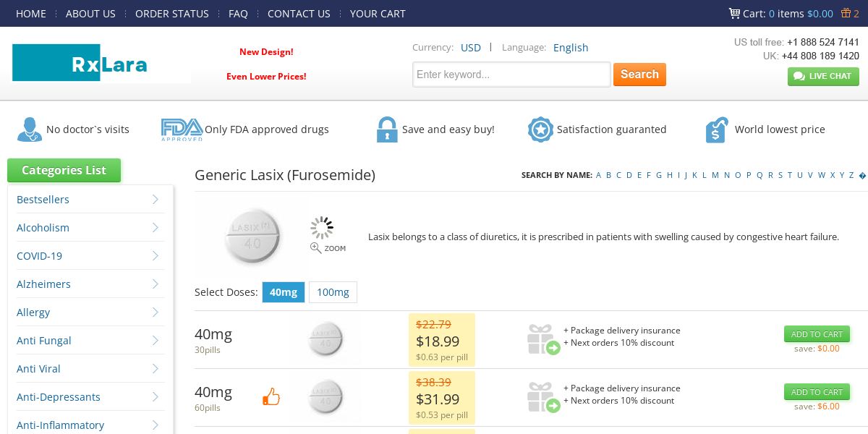Open the USD currency selector
The width and height of the screenshot is (868, 434).
pyautogui.click(x=471, y=48)
